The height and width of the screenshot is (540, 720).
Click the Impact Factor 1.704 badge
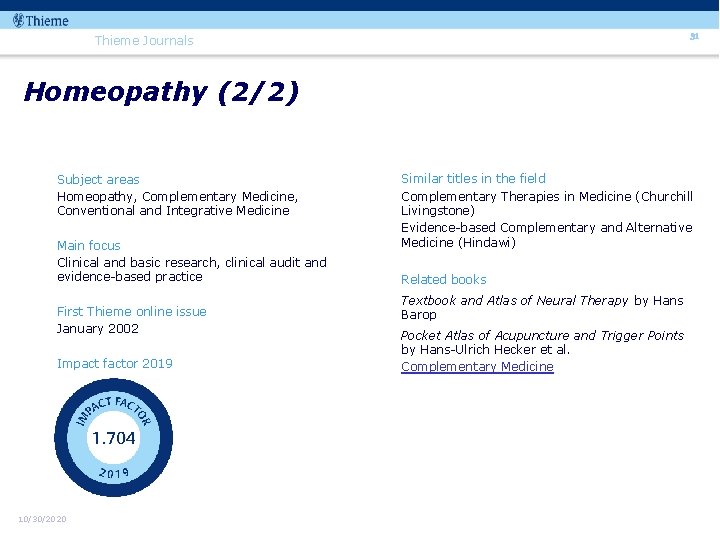pyautogui.click(x=113, y=437)
